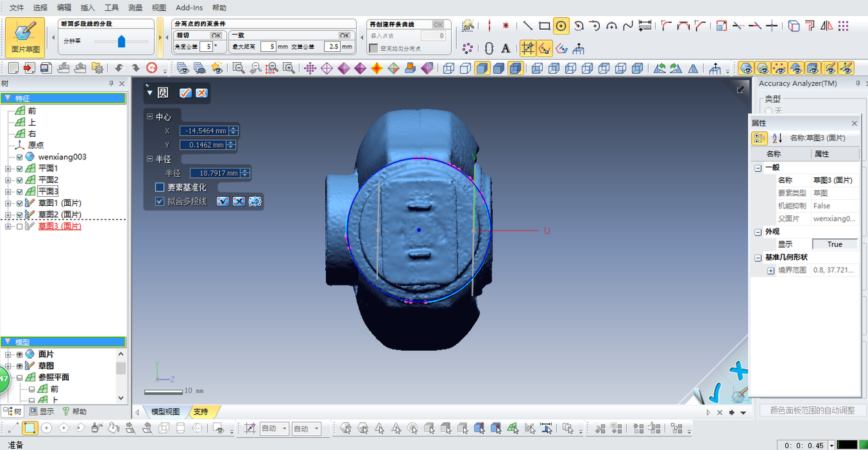Toggle visibility checkbox for 平面2
868x450 pixels.
19,181
